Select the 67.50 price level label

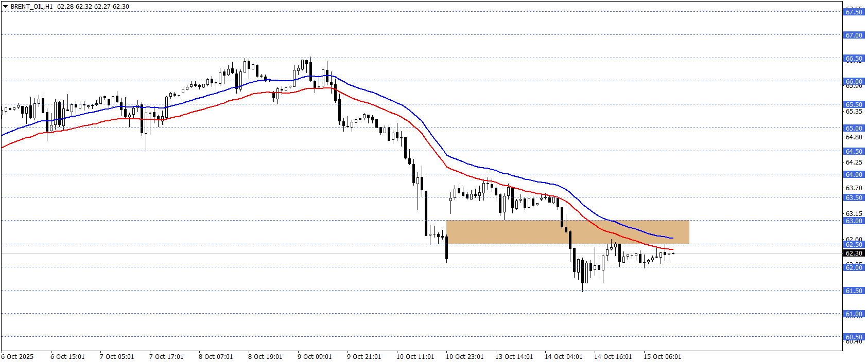click(854, 12)
